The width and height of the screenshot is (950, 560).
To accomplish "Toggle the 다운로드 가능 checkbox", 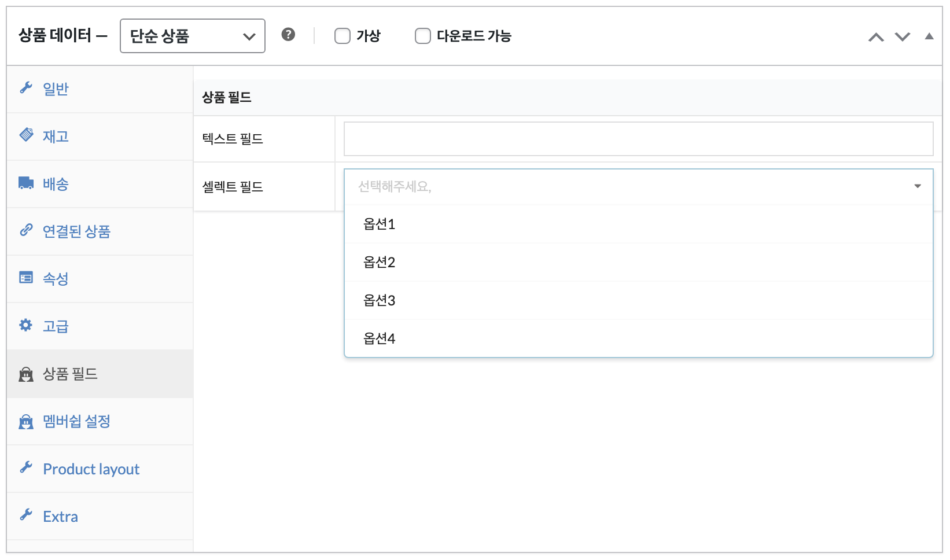I will point(423,36).
